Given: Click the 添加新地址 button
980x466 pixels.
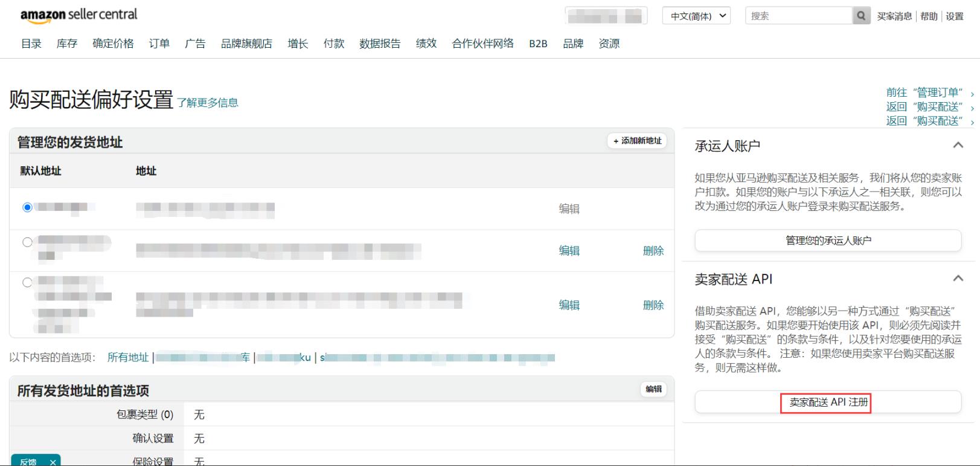Looking at the screenshot, I should coord(637,141).
